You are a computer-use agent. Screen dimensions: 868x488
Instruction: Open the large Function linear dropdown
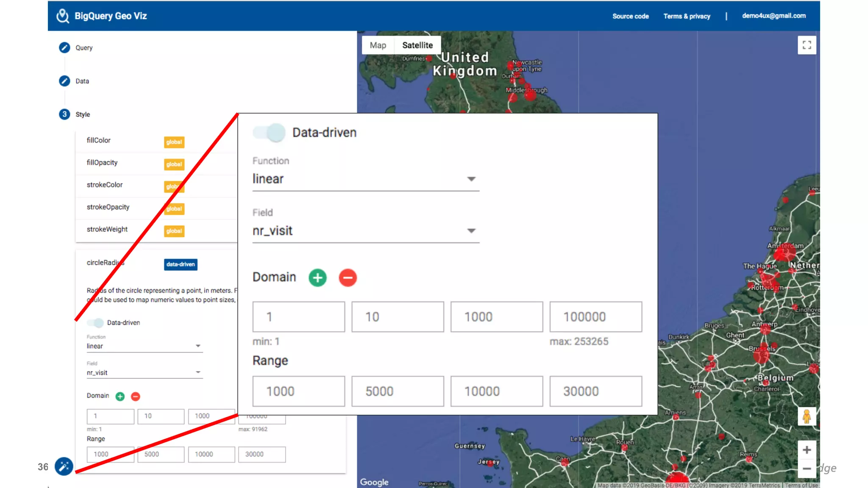coord(365,179)
